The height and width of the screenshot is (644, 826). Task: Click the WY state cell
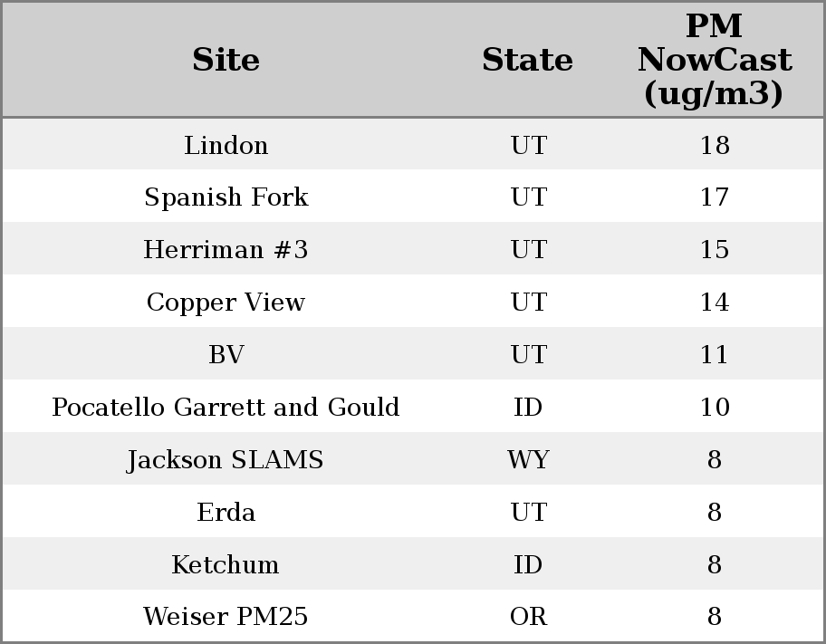click(528, 460)
